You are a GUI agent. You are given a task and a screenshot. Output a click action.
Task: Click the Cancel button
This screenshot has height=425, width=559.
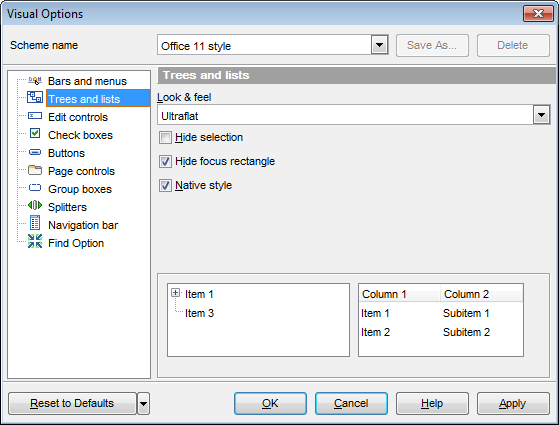[x=351, y=404]
